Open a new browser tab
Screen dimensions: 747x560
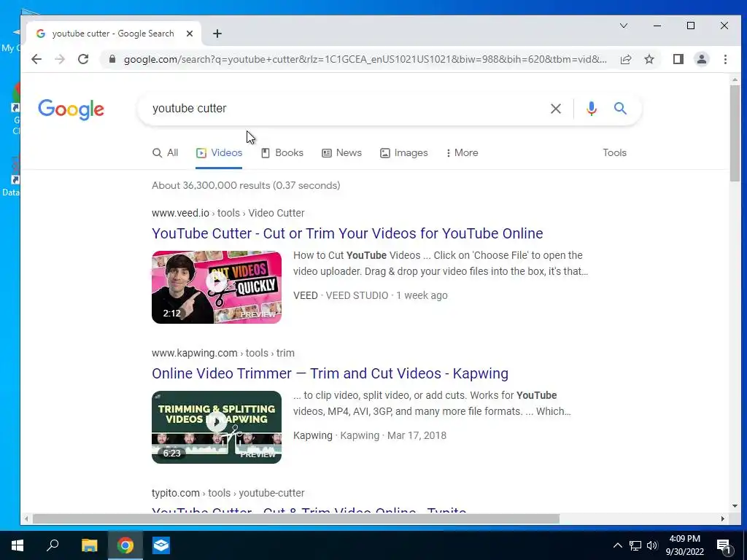coord(217,34)
